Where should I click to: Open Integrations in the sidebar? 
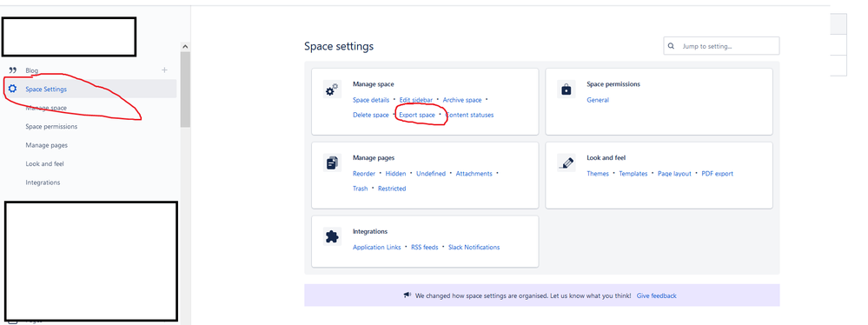(x=43, y=182)
